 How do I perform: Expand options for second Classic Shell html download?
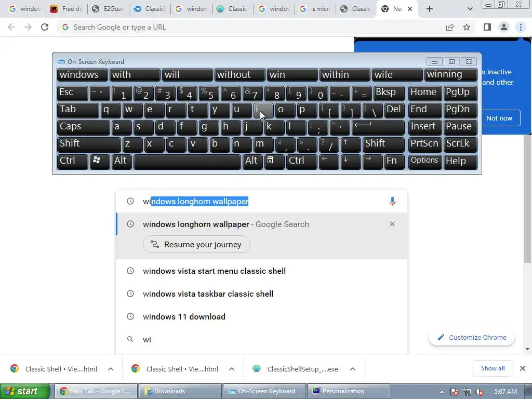232,369
